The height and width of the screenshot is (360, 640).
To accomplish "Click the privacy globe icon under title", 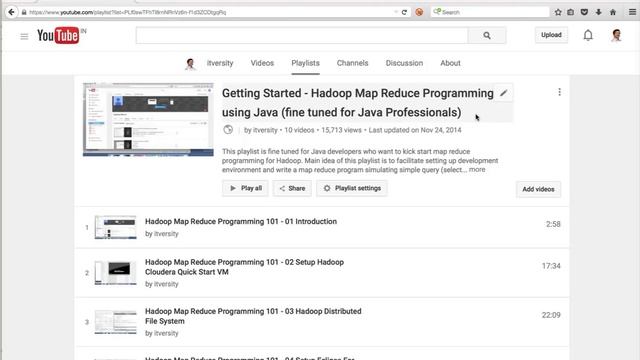I will (x=228, y=130).
